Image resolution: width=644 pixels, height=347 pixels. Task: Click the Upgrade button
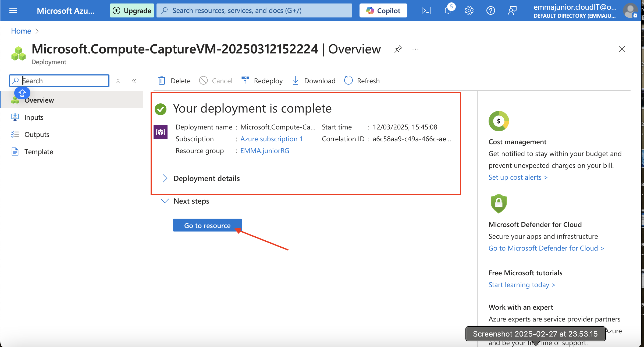tap(132, 10)
